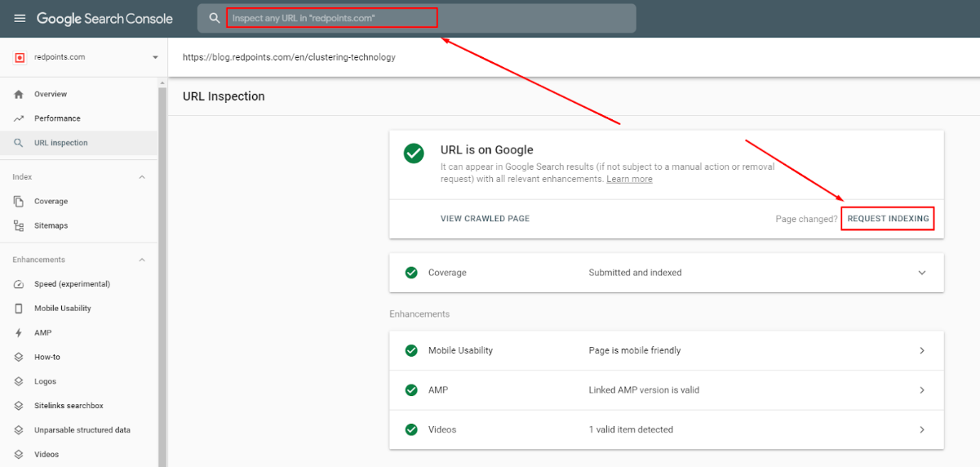The image size is (980, 467).
Task: Click the Performance trend icon
Action: 19,118
